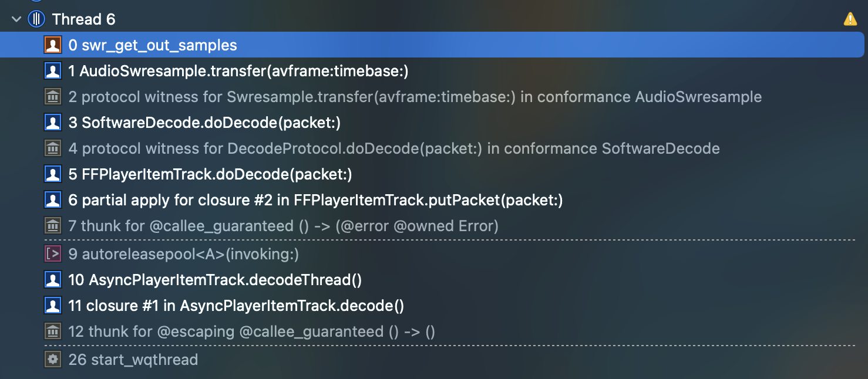Click the user icon next to FFPlayerItemTrack.doDecode

coord(53,174)
